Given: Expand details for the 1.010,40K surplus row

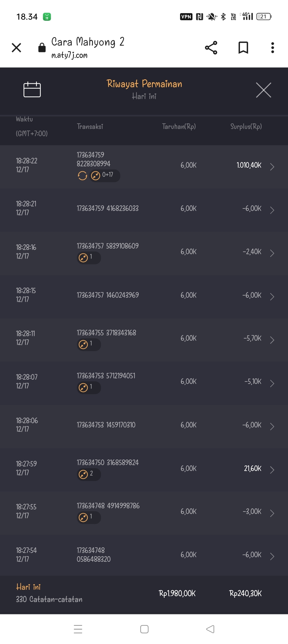Looking at the screenshot, I should pos(272,167).
